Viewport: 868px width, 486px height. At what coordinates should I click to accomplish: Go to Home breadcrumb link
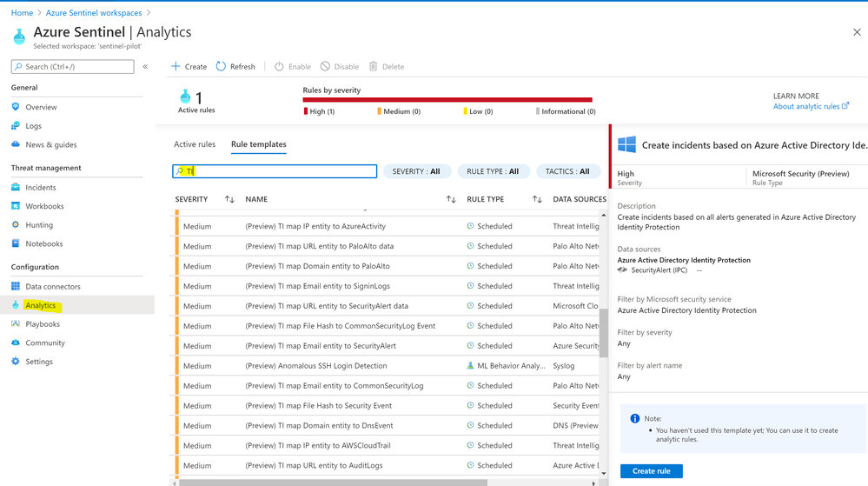[22, 13]
